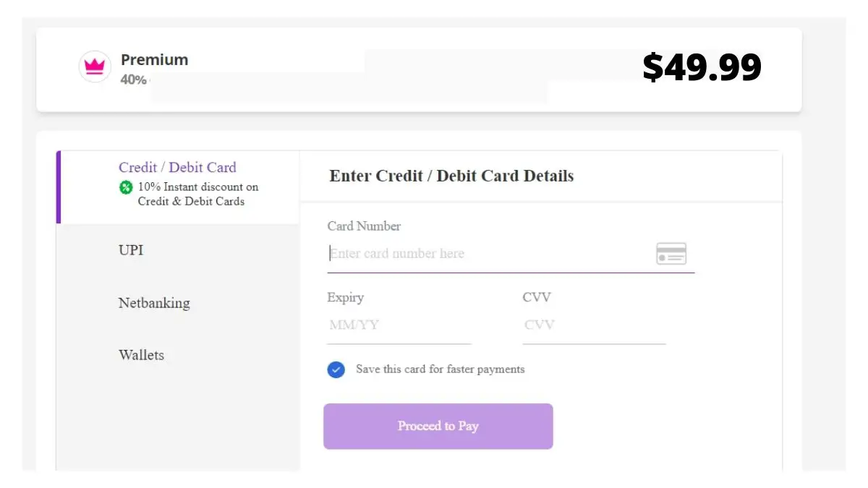Click the Card Number label
The height and width of the screenshot is (488, 868).
(364, 226)
